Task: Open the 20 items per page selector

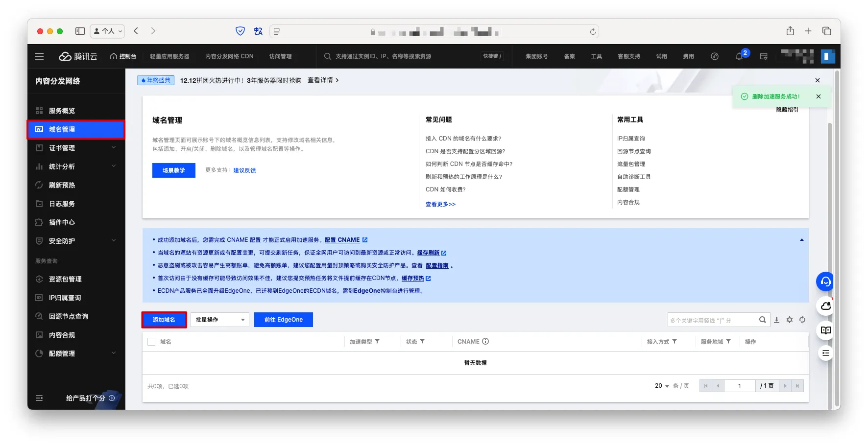Action: [x=662, y=386]
